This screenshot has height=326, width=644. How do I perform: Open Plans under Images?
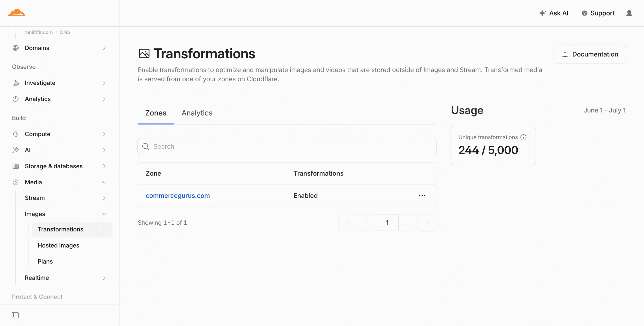click(x=45, y=262)
